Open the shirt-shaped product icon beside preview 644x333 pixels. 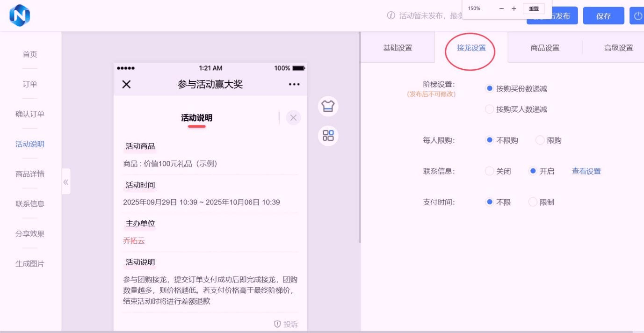328,106
